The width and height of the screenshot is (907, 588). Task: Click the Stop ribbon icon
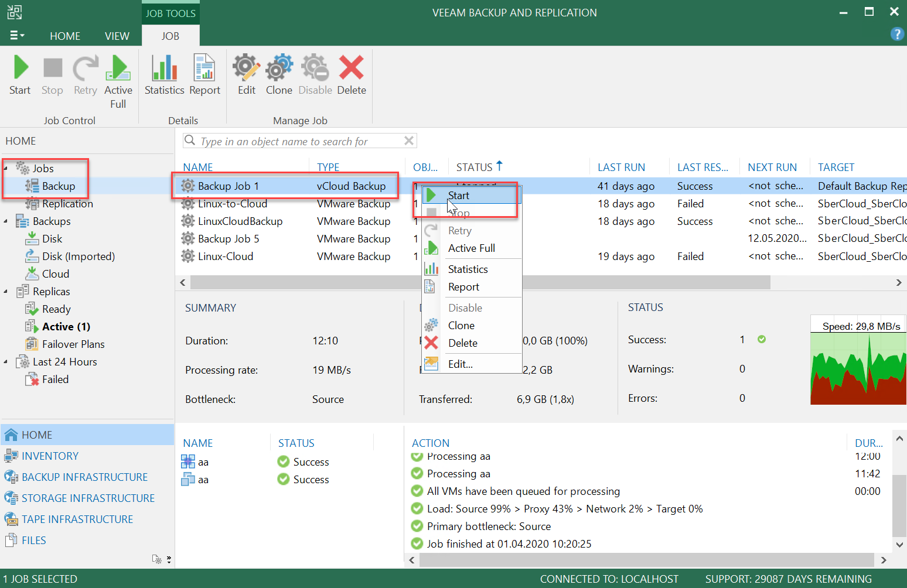(x=53, y=68)
